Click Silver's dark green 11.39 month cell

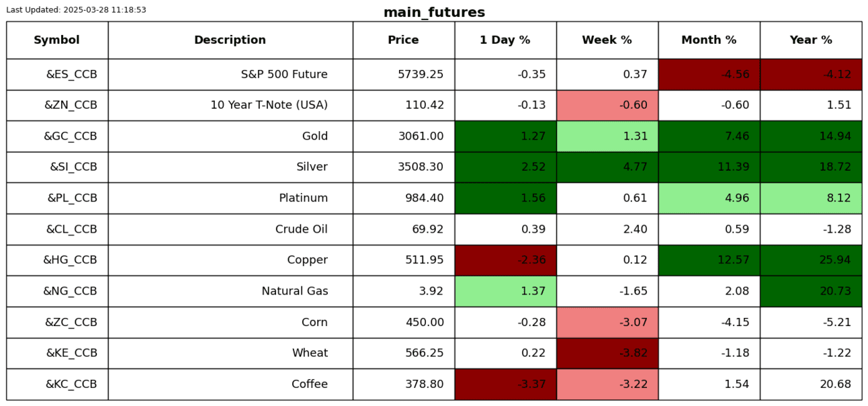click(709, 167)
